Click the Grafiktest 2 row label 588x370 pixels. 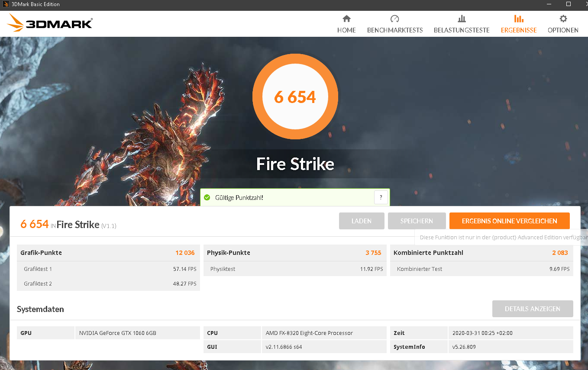(38, 284)
